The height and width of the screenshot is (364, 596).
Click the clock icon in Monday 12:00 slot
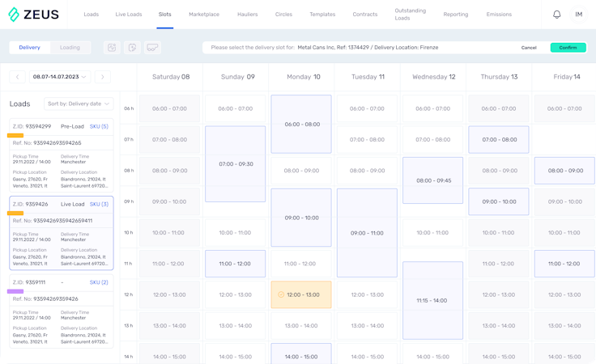click(281, 294)
